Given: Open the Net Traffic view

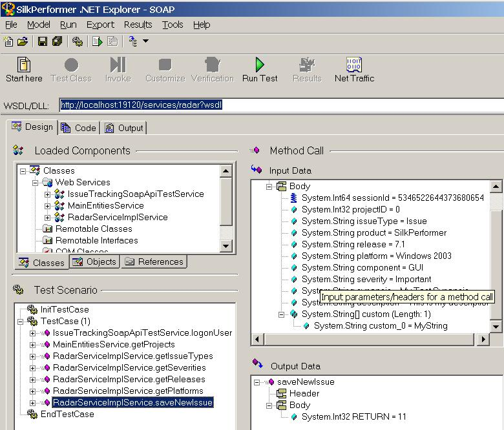Looking at the screenshot, I should click(354, 69).
